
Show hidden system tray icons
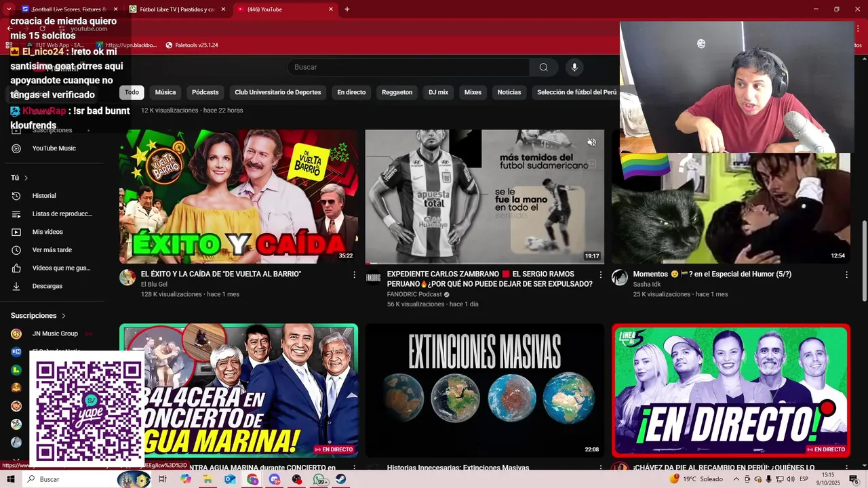pyautogui.click(x=736, y=479)
